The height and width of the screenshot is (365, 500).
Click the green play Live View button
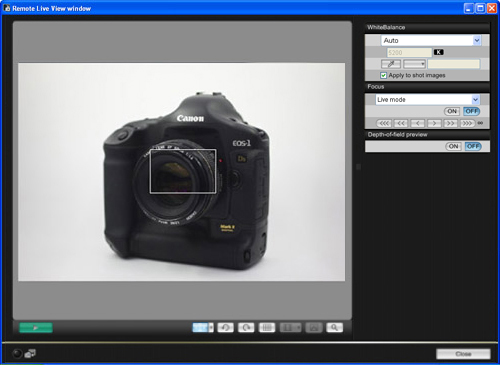click(36, 328)
